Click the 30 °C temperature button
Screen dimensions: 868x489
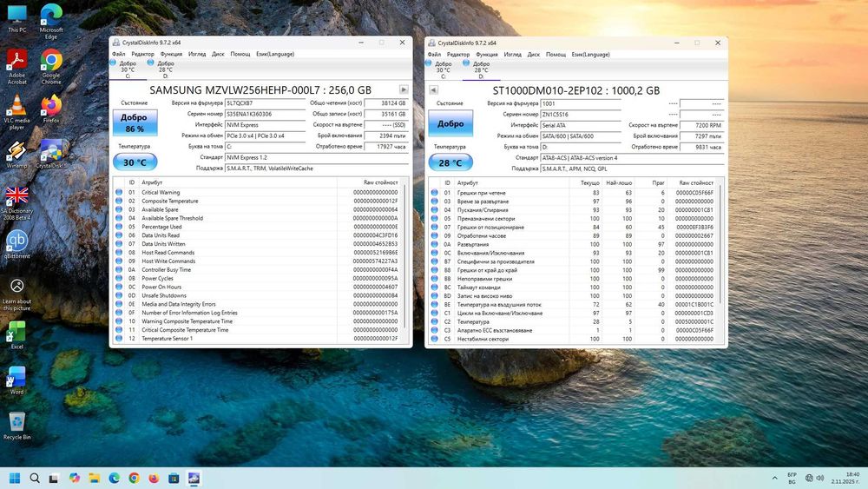coord(135,162)
